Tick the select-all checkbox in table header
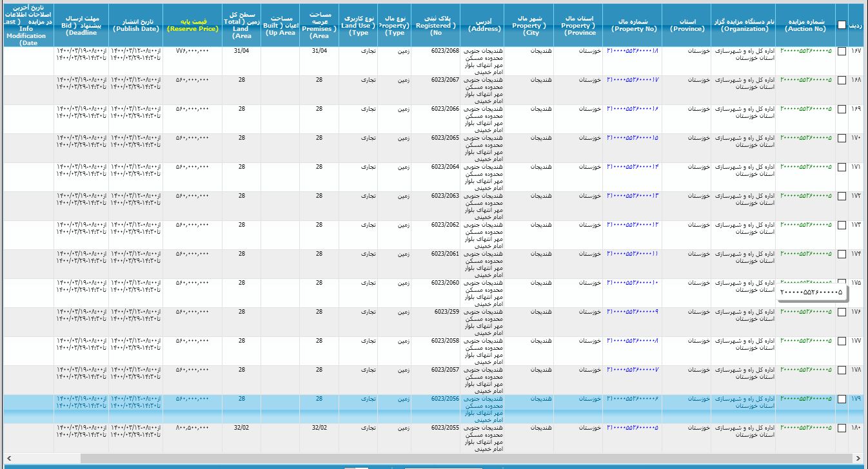868x469 pixels. pyautogui.click(x=842, y=25)
